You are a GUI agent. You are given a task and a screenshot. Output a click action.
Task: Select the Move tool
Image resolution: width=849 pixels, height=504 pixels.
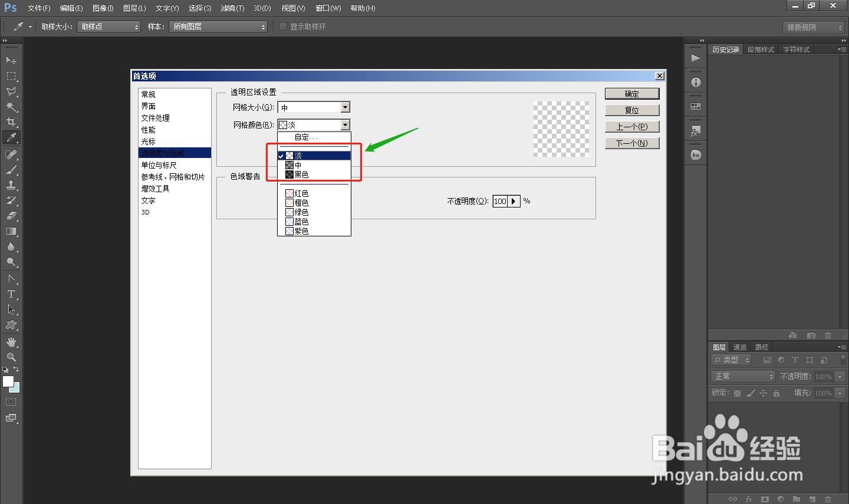[11, 60]
